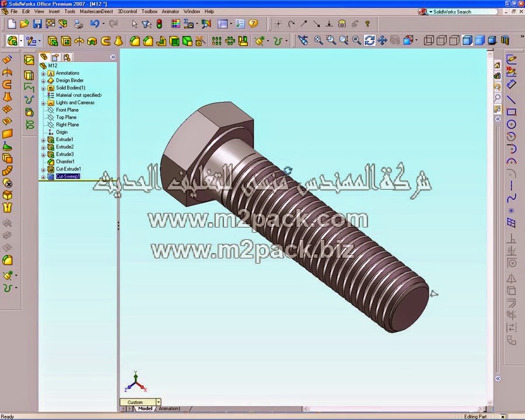Select the Rectangle sketch tool
The width and height of the screenshot is (525, 420).
(x=511, y=112)
